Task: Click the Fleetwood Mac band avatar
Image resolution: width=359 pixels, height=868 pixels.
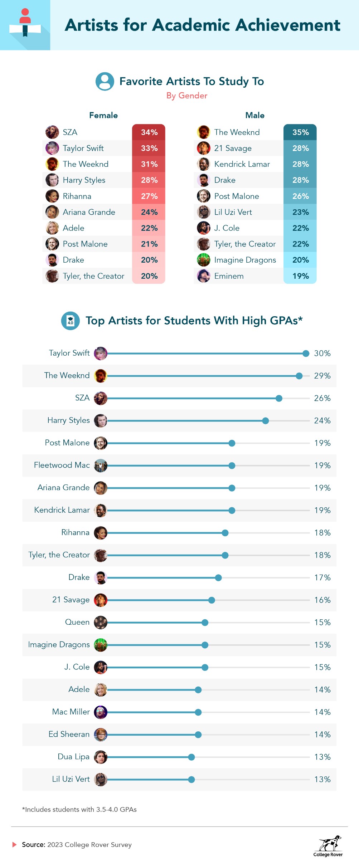Action: click(x=101, y=465)
